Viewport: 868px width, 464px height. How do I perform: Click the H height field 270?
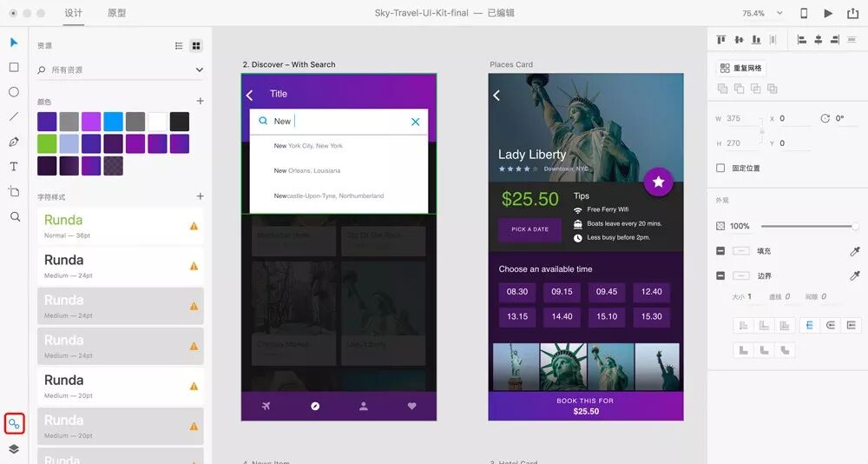tap(740, 143)
